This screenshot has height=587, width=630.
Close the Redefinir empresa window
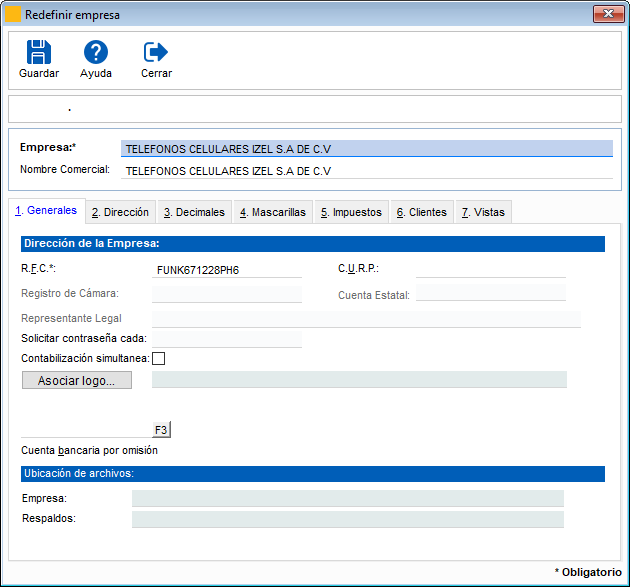click(x=608, y=14)
